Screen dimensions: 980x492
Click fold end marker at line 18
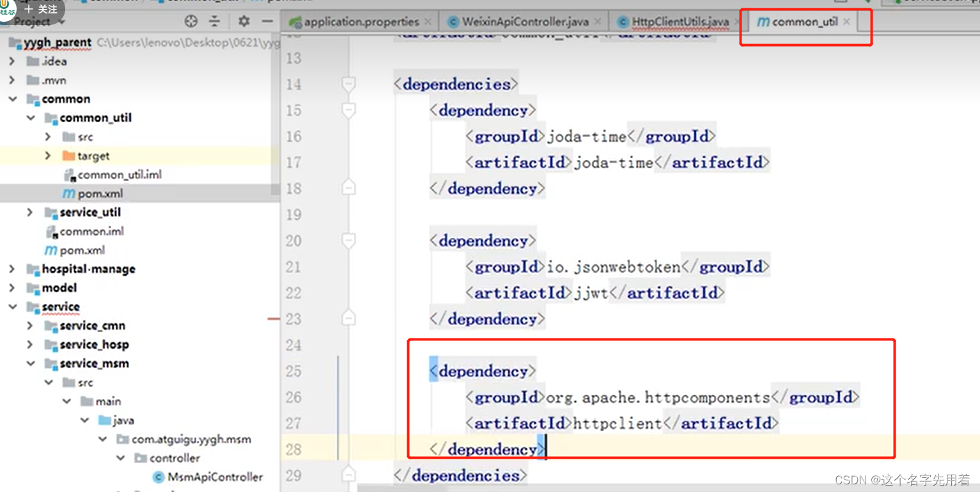tap(348, 188)
